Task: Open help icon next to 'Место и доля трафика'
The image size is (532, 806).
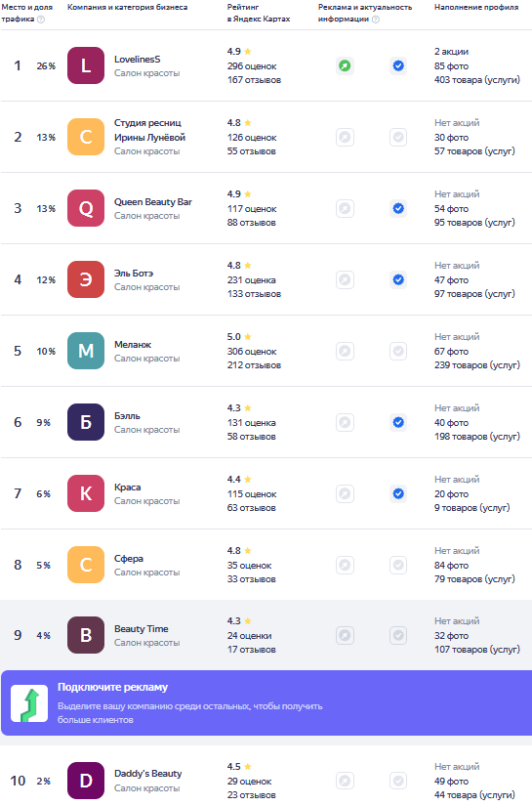Action: pyautogui.click(x=41, y=20)
